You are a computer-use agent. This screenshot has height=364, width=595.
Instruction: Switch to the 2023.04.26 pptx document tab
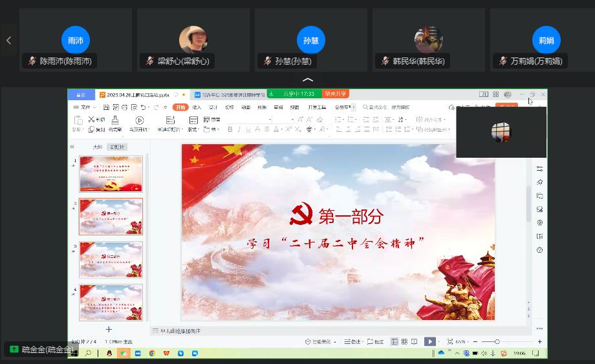137,94
